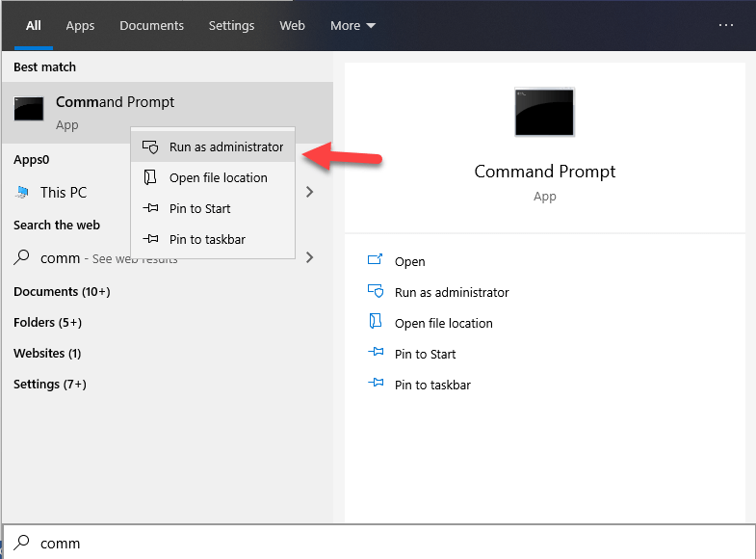Click the Pin to taskbar icon in right panel
The width and height of the screenshot is (756, 559).
376,383
